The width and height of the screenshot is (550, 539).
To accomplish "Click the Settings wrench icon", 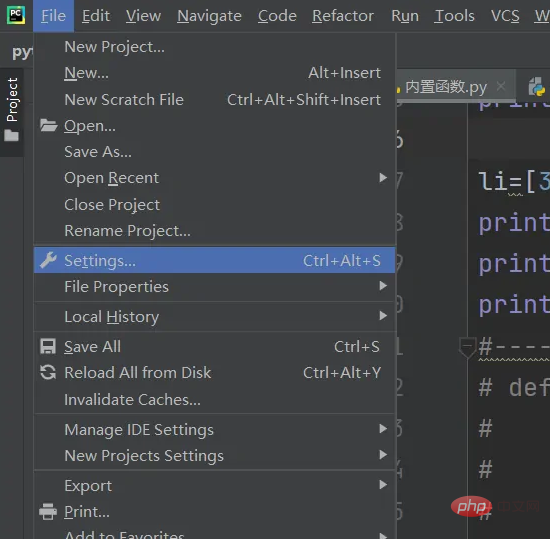I will (x=48, y=260).
